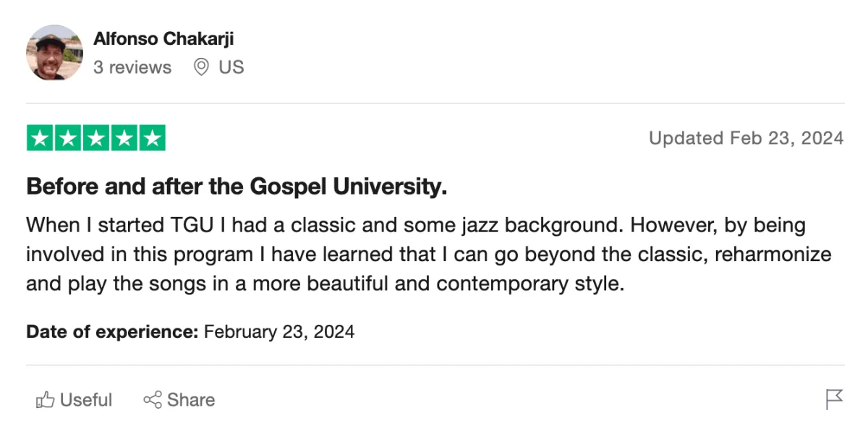The image size is (868, 434).
Task: Open the Alfonso Chakarji reviewer name
Action: pyautogui.click(x=163, y=38)
